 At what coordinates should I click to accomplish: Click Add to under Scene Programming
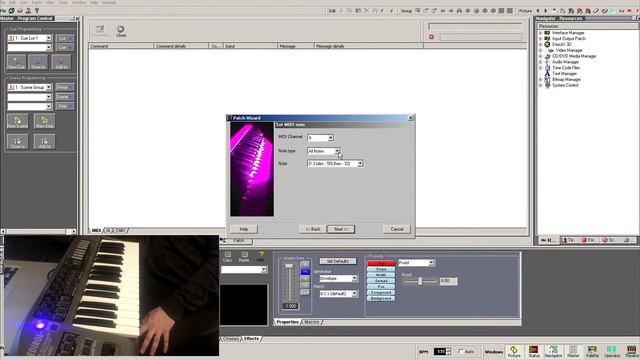[x=44, y=142]
